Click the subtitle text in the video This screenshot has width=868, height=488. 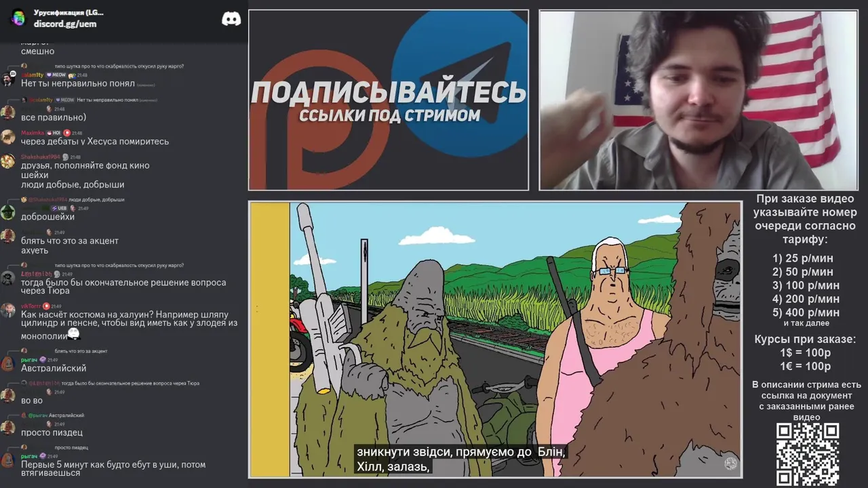click(x=461, y=459)
